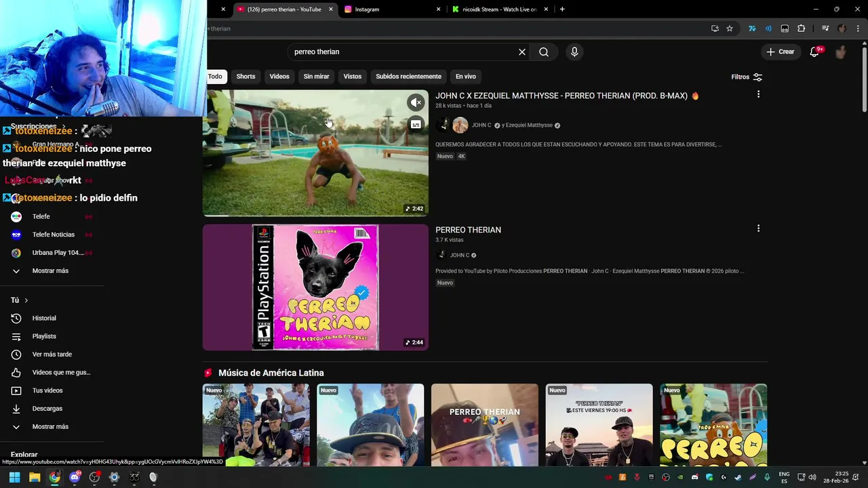Start voice search with the microphone icon
Screen dimensions: 868x488
574,52
